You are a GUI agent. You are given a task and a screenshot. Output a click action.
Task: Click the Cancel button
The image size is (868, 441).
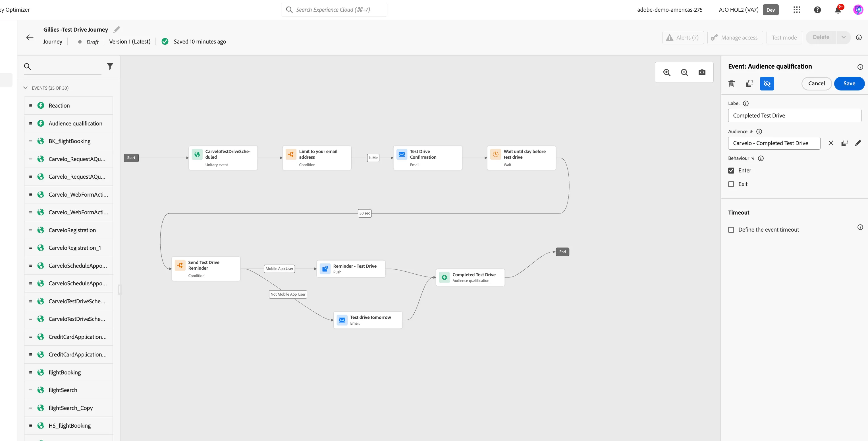817,84
